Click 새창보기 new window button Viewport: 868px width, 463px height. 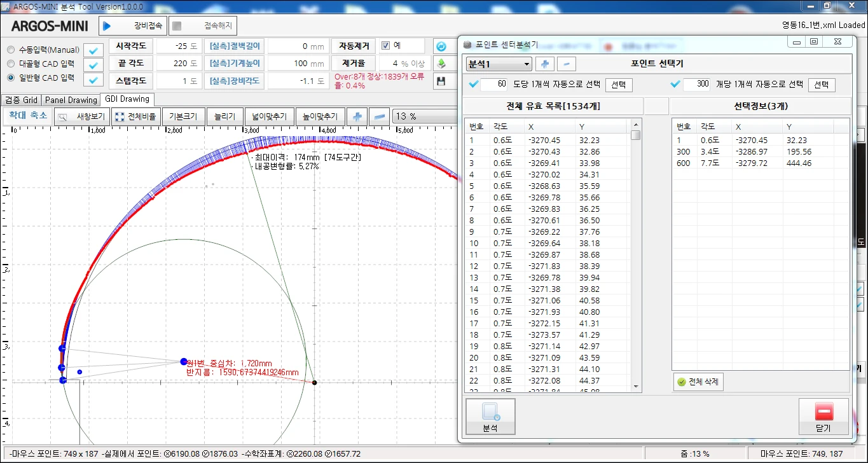(x=83, y=116)
